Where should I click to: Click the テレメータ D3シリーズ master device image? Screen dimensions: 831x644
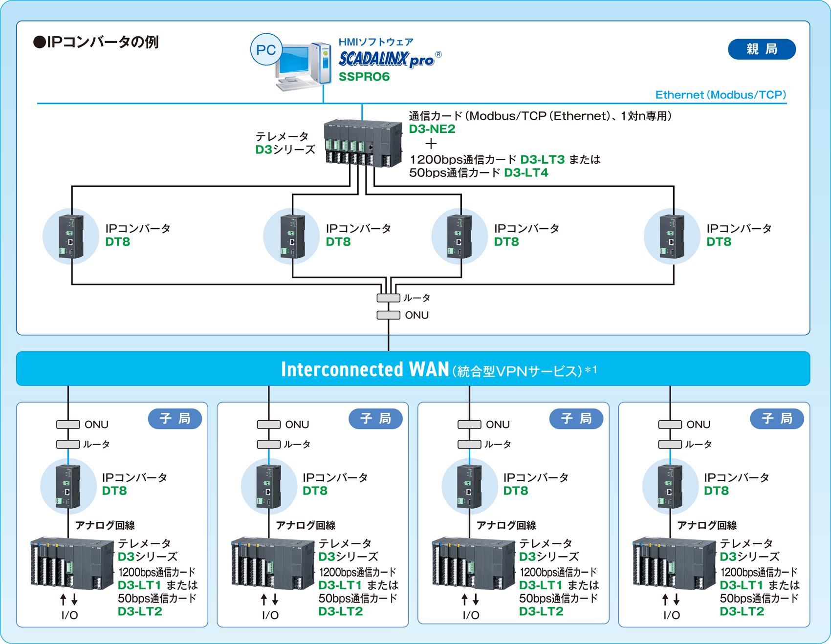click(362, 144)
